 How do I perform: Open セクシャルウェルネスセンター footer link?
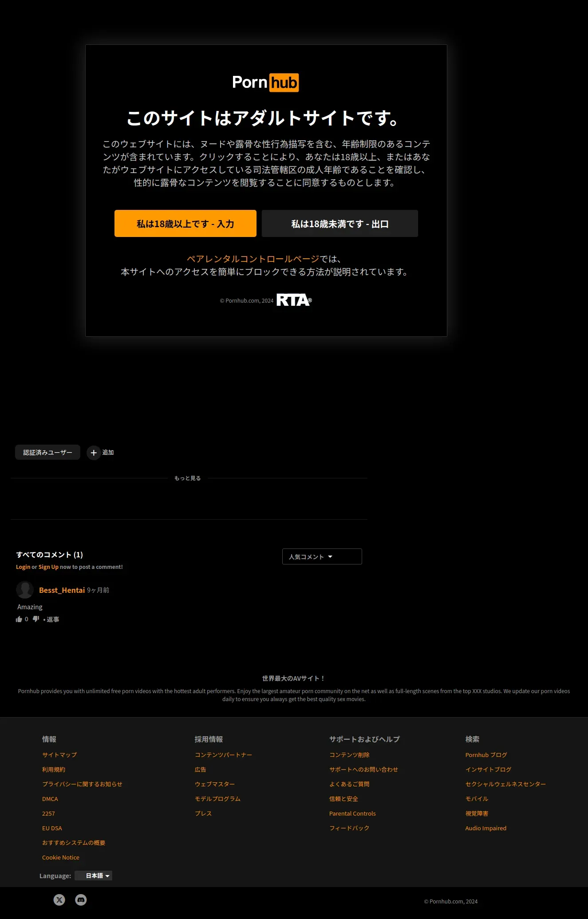tap(505, 784)
